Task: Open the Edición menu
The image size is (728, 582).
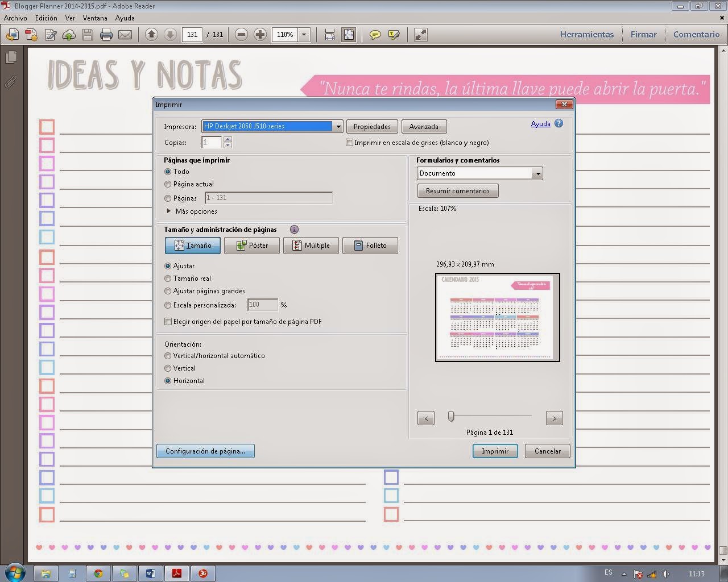Action: pos(46,18)
